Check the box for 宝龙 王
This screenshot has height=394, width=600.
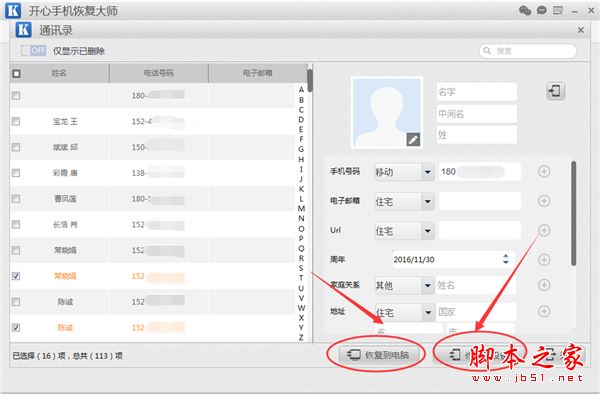16,122
